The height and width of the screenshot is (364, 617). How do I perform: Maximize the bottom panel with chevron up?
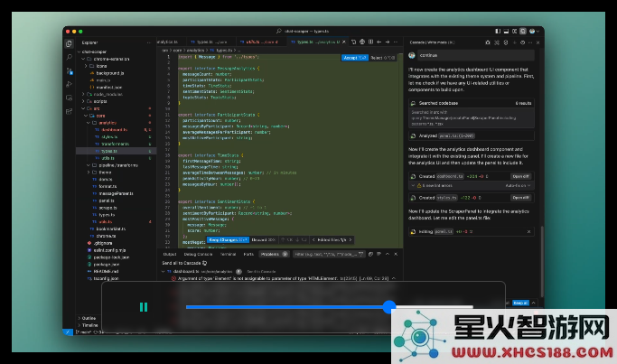(x=388, y=254)
